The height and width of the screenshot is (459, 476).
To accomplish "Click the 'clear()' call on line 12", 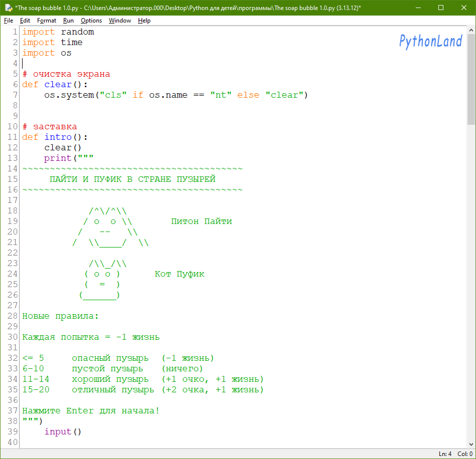I will coord(63,147).
